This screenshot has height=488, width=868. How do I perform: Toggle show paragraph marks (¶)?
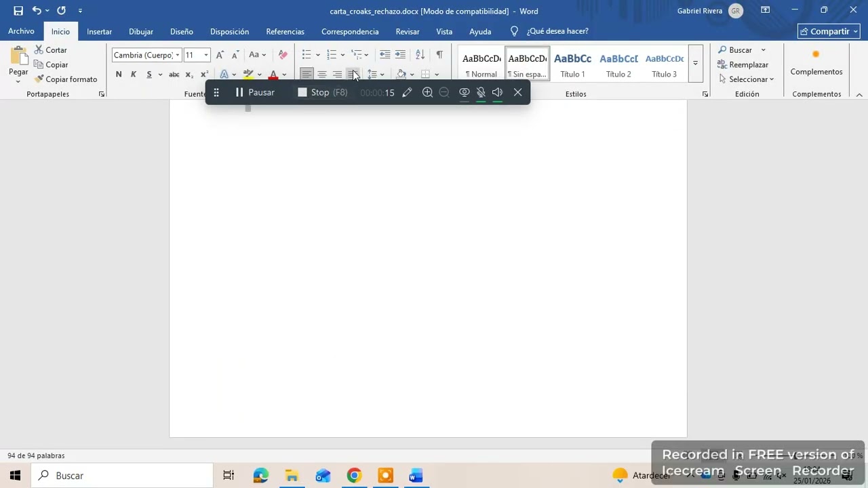pos(439,55)
